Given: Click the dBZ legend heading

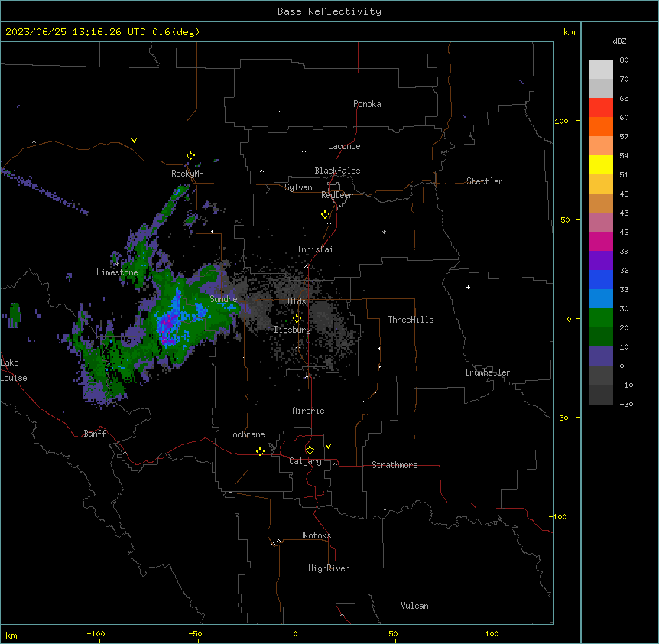Looking at the screenshot, I should [x=619, y=41].
